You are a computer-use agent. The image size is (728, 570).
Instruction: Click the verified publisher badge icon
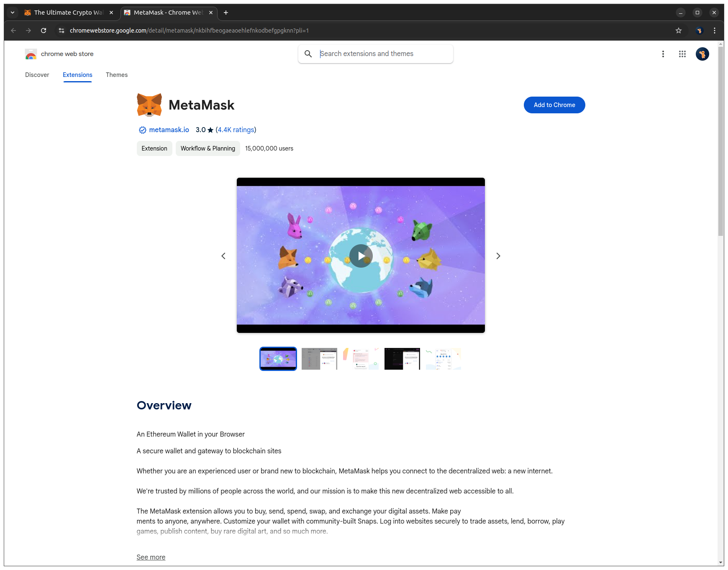[x=143, y=130]
